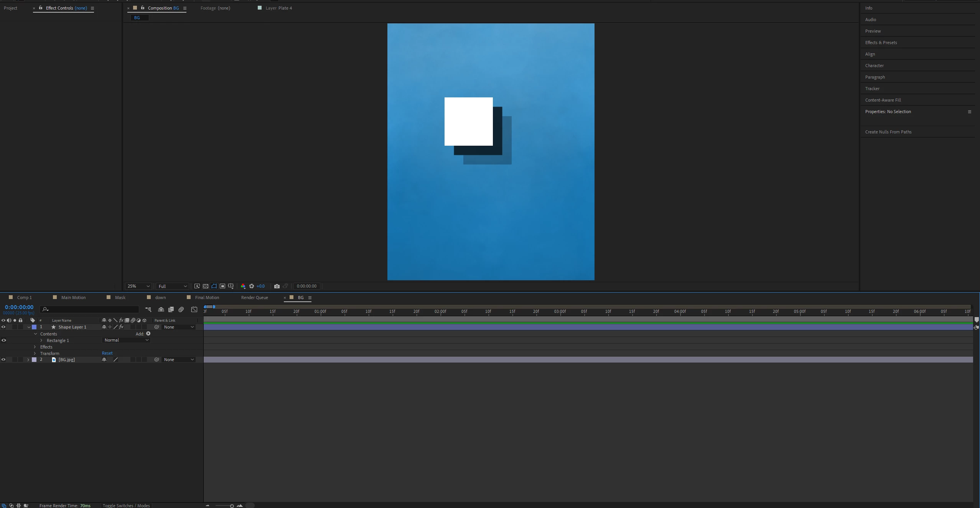Open the 25% magnification dropdown
Screen dimensions: 980x508
(x=139, y=286)
